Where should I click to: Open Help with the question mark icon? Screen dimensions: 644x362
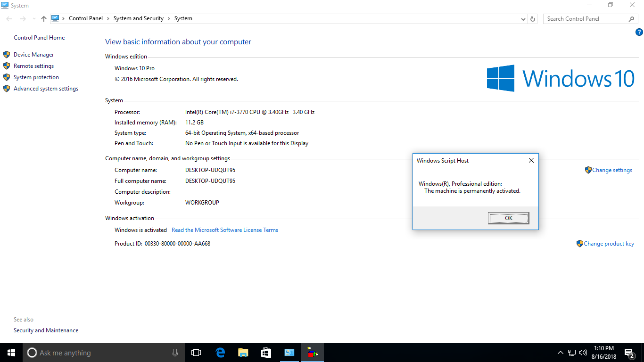tap(639, 33)
